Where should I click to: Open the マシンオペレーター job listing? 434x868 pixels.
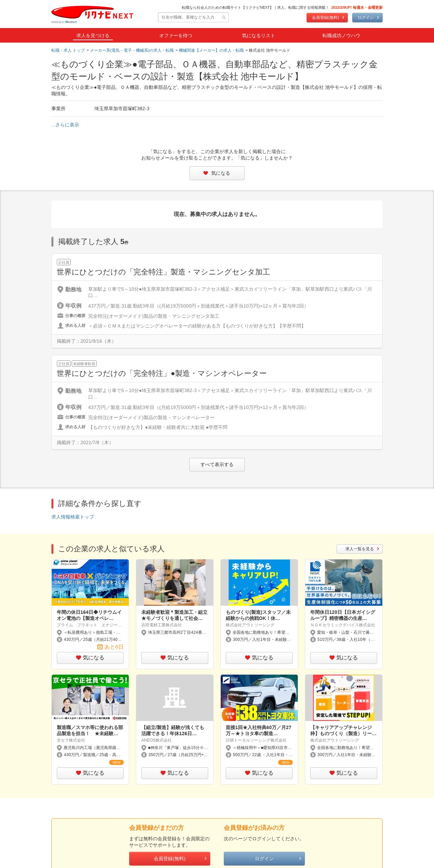pyautogui.click(x=162, y=373)
